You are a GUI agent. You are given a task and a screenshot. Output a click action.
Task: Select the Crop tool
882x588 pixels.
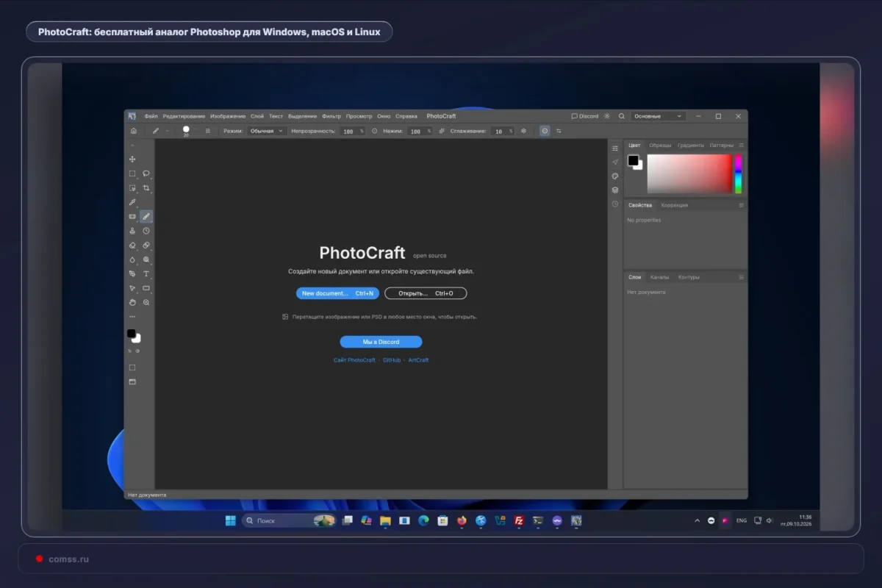pyautogui.click(x=146, y=188)
